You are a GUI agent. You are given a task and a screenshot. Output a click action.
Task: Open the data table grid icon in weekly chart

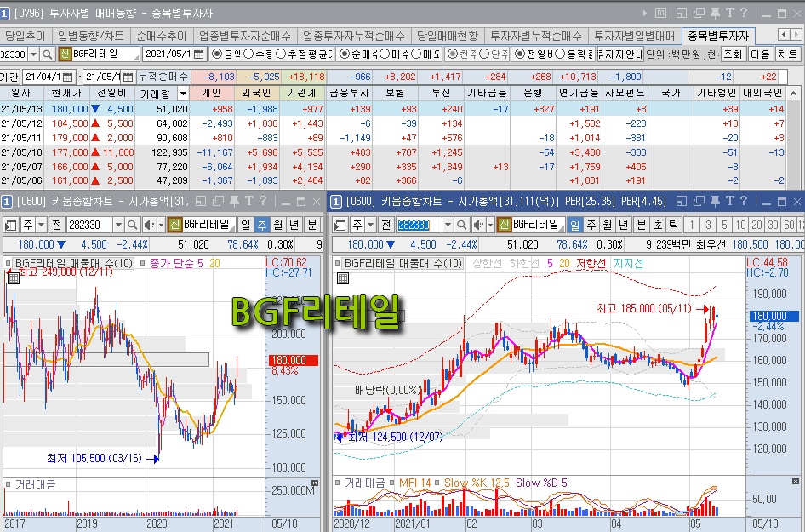14,278
